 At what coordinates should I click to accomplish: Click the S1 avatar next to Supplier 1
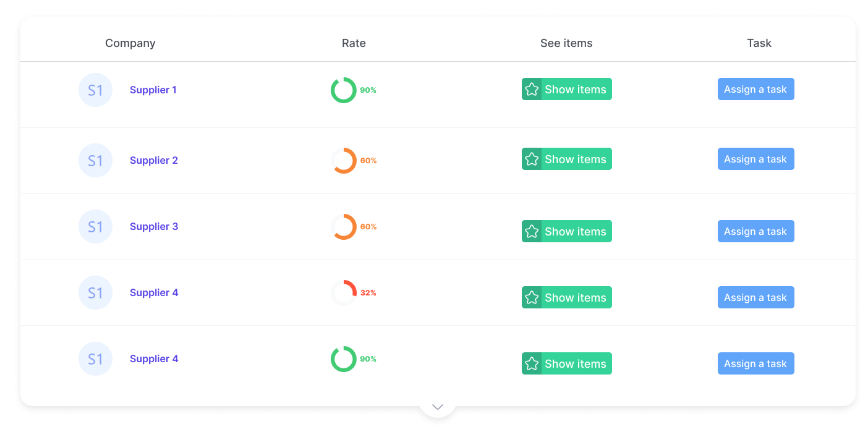[x=95, y=90]
